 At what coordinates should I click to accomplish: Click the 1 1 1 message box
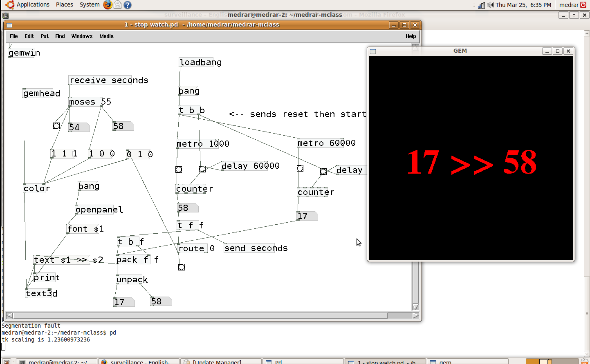(63, 154)
